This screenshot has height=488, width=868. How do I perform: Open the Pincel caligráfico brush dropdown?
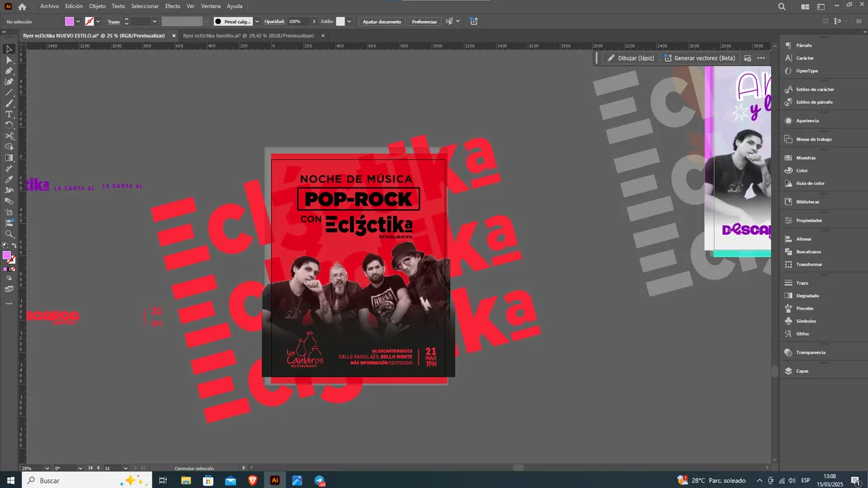257,22
